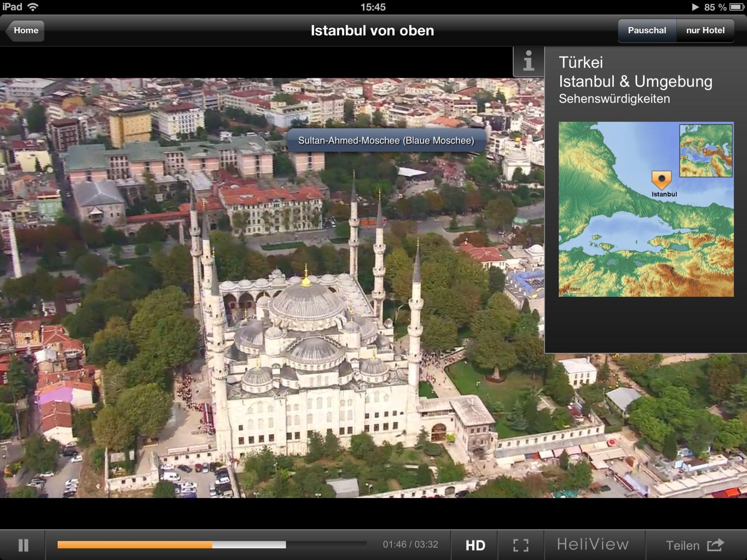Tap the Sultan-Ahmed-Moschee label

coord(386,140)
